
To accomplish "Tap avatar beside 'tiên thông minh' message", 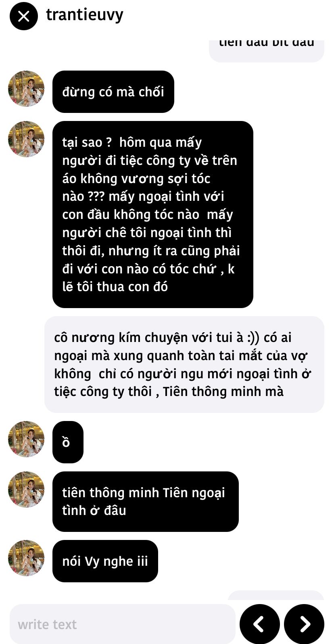I will click(x=26, y=490).
